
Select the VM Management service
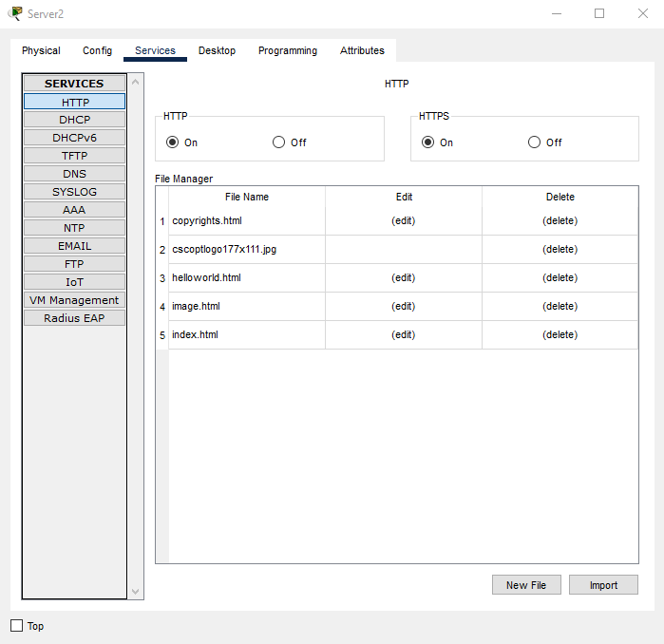pos(74,300)
